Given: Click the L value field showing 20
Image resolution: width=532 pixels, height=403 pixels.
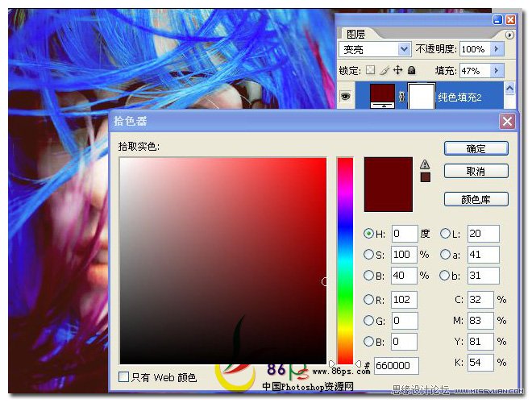Looking at the screenshot, I should coord(484,234).
